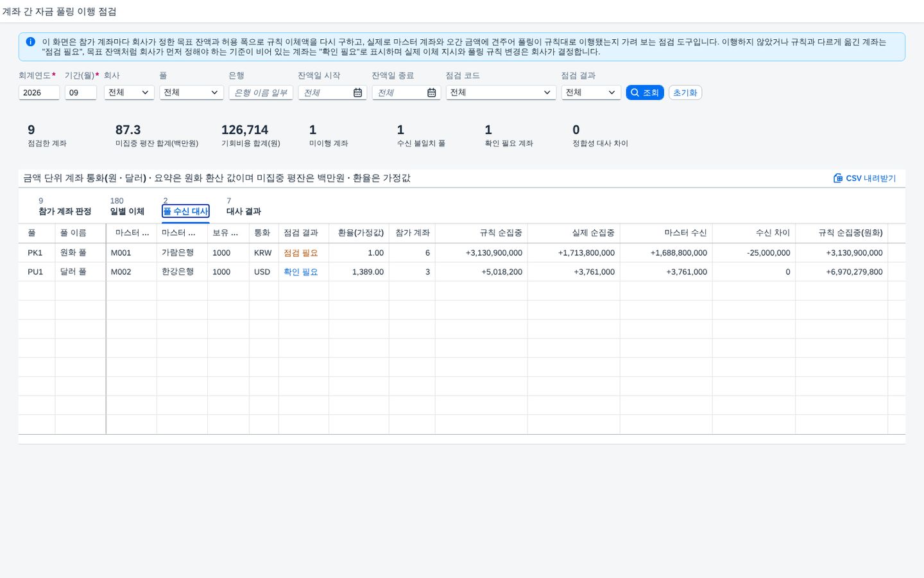The height and width of the screenshot is (578, 924).
Task: Click the 1,389.00 exchange rate cell
Action: coord(359,272)
